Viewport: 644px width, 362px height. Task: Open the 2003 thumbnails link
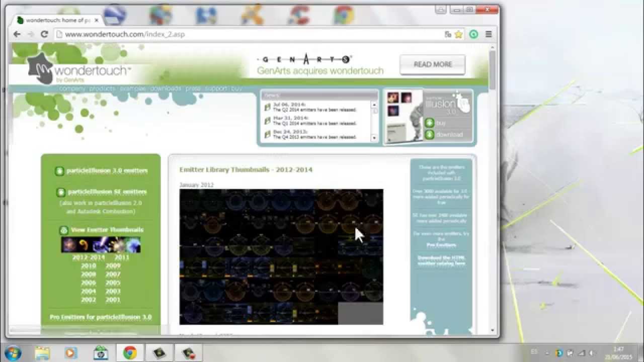(113, 292)
